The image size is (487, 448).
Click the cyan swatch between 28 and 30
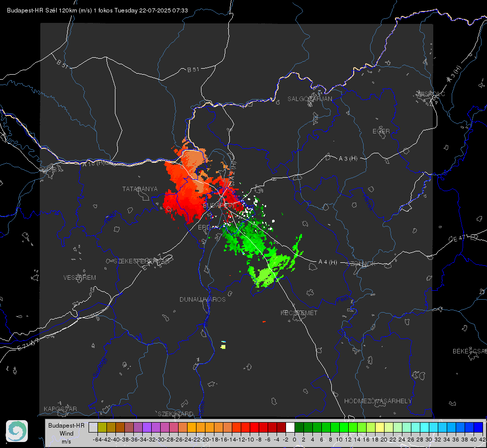coord(425,427)
